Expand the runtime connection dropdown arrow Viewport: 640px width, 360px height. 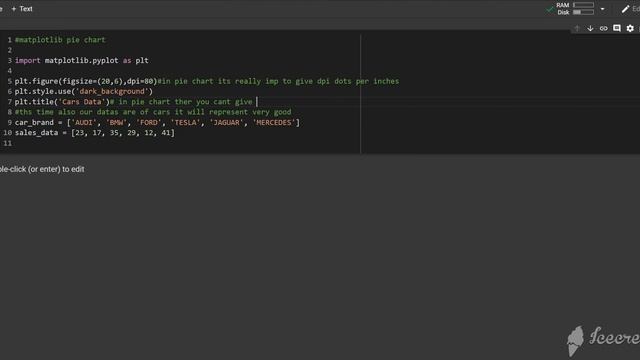pos(602,9)
